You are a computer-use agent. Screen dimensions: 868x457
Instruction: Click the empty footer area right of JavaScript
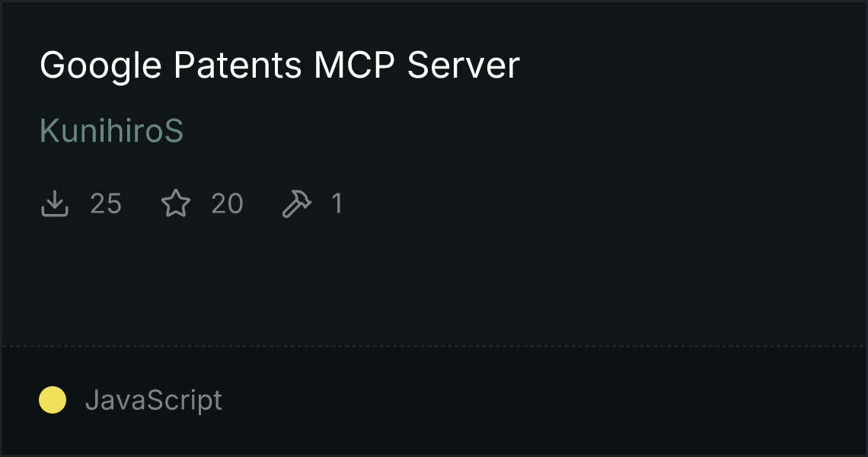(x=542, y=401)
